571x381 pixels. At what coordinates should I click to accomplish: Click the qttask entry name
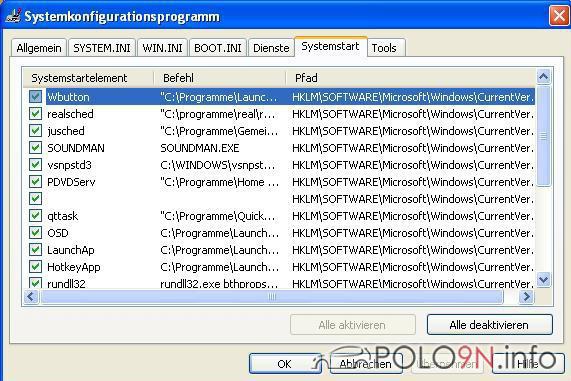pos(63,216)
